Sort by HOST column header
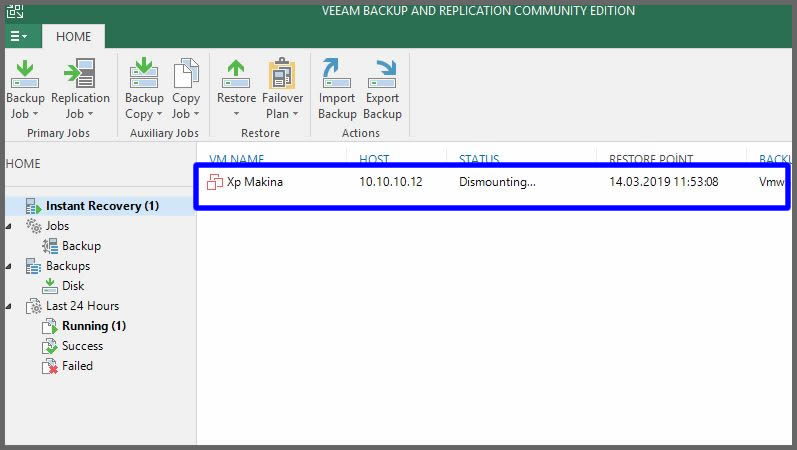This screenshot has height=450, width=797. (374, 159)
